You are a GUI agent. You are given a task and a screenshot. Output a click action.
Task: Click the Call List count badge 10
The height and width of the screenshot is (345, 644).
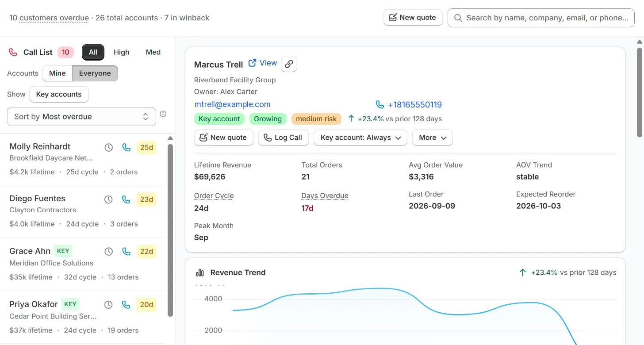(x=65, y=52)
